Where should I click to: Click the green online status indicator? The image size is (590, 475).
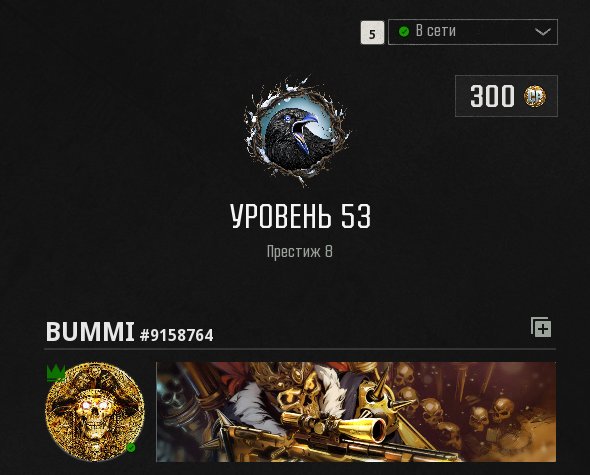tap(404, 31)
